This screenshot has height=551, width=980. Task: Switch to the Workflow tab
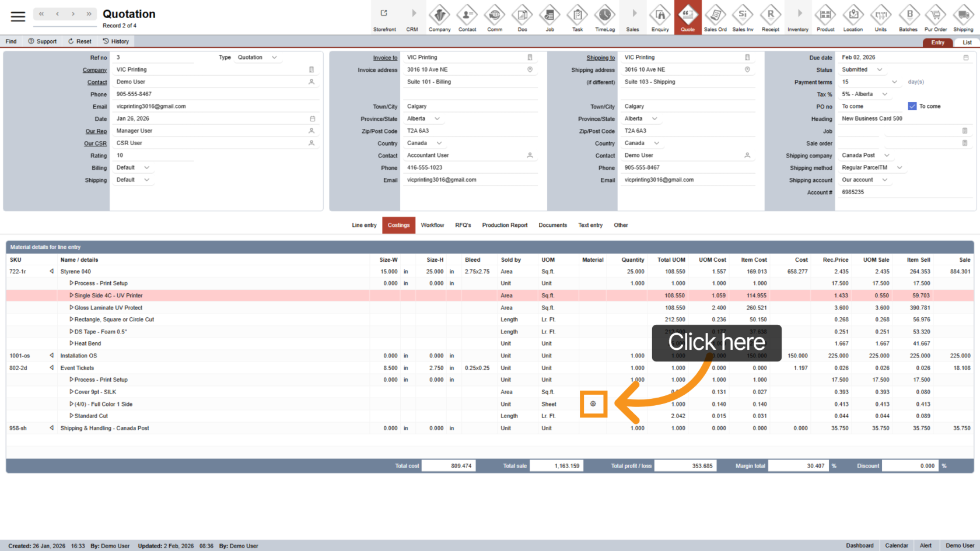(x=432, y=225)
